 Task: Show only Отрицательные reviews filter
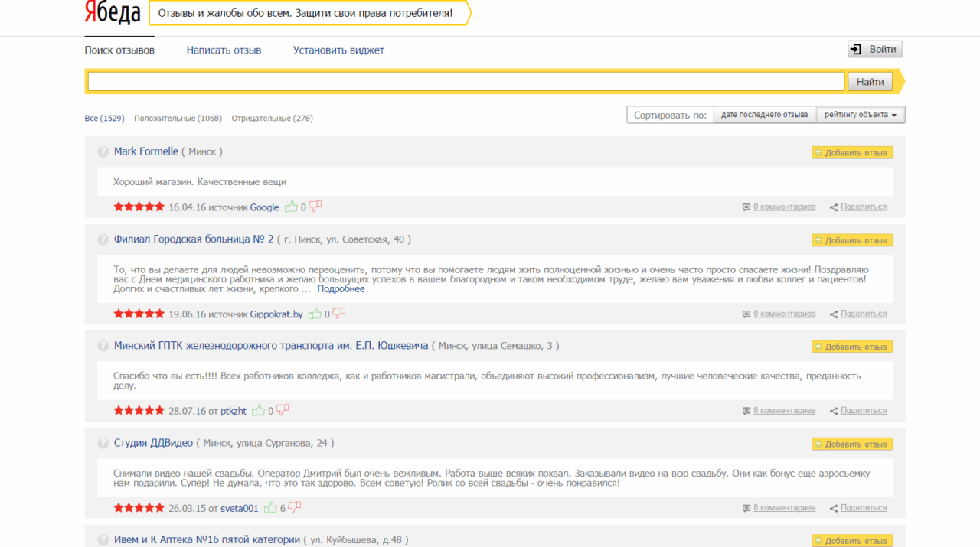point(272,119)
